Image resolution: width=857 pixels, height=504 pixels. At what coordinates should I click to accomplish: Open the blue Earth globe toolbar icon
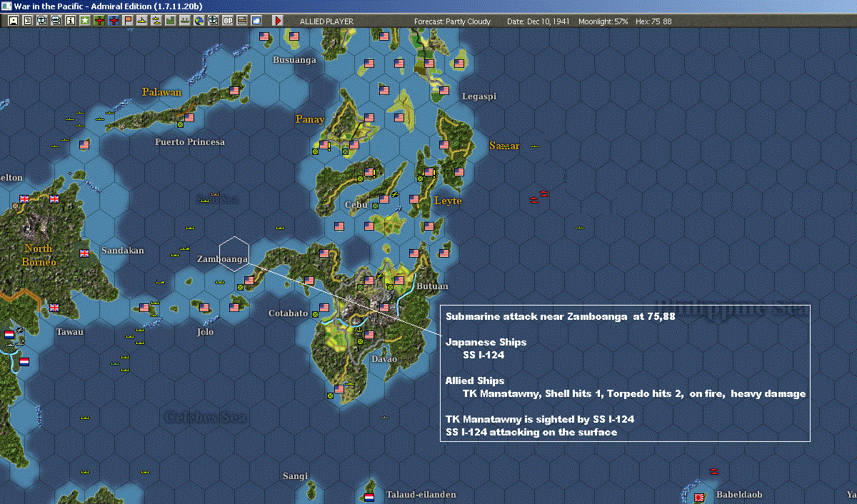coord(199,21)
